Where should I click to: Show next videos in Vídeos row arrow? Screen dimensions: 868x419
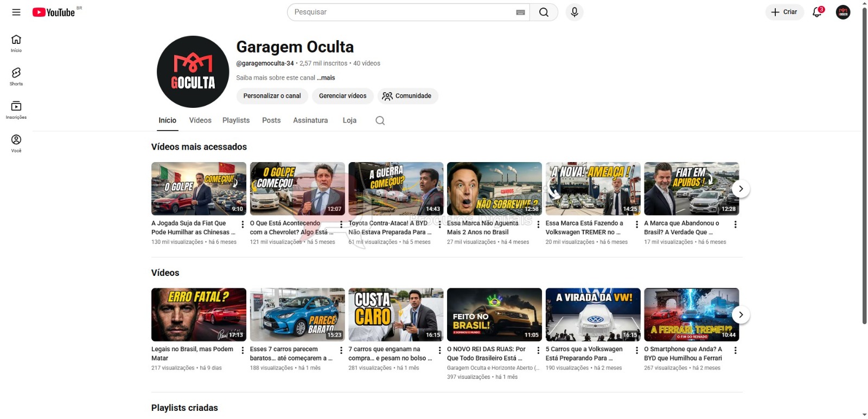pos(741,315)
